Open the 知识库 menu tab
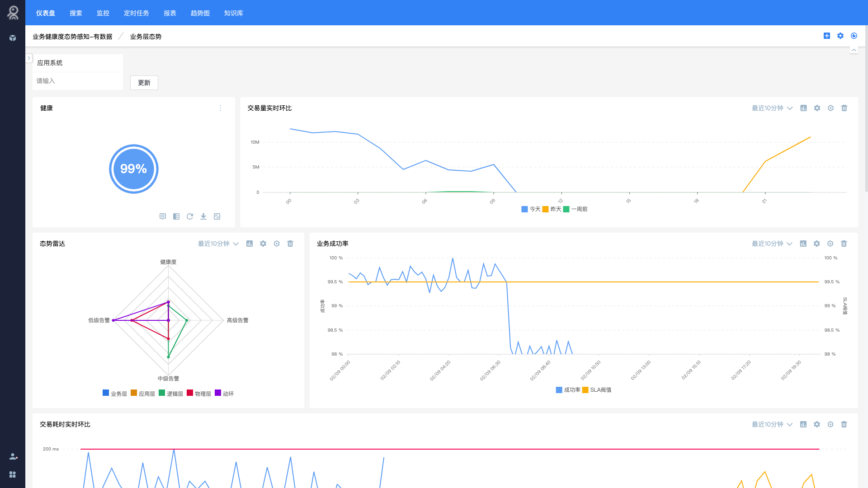 pyautogui.click(x=234, y=13)
